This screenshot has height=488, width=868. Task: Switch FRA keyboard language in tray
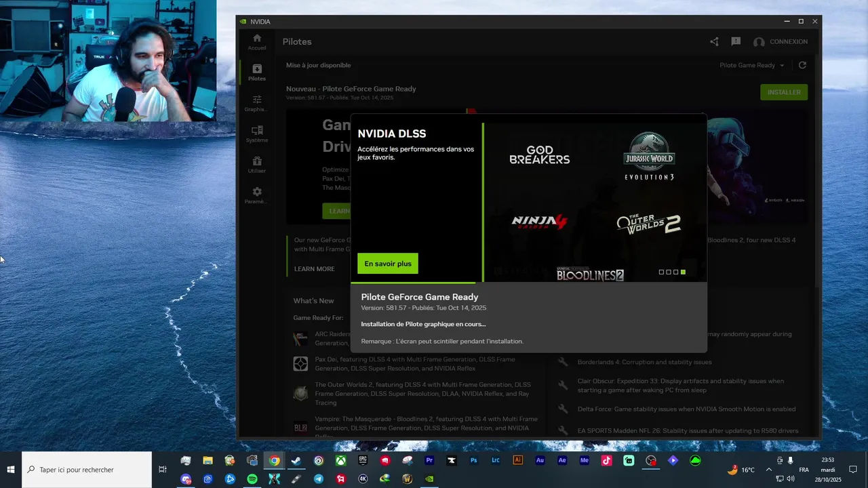coord(804,470)
